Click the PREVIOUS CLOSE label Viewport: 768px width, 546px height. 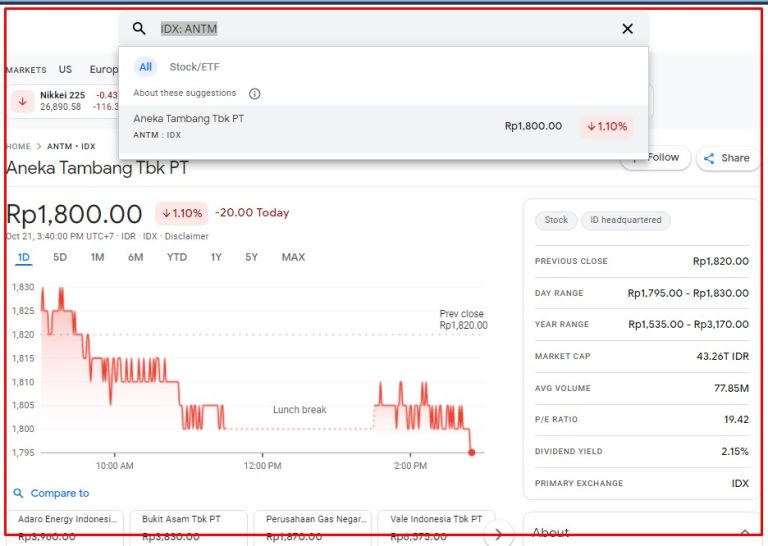pos(571,261)
